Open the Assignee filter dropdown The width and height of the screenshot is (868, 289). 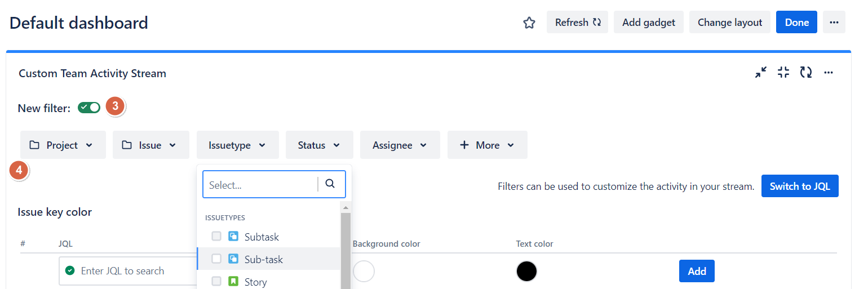400,145
